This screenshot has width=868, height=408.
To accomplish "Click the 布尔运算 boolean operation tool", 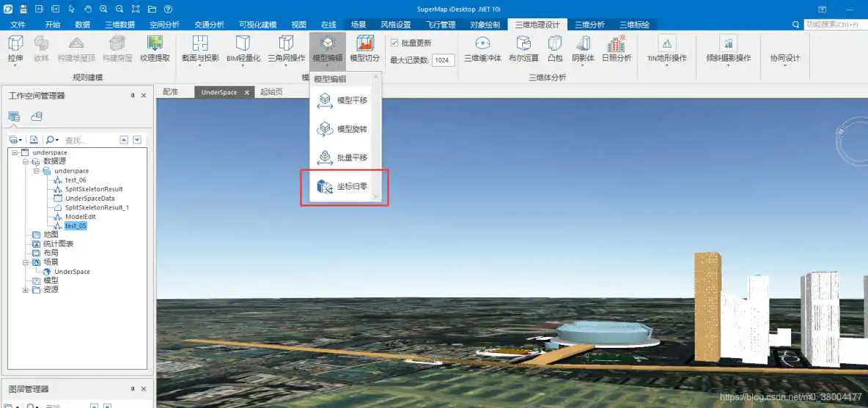I will click(523, 48).
